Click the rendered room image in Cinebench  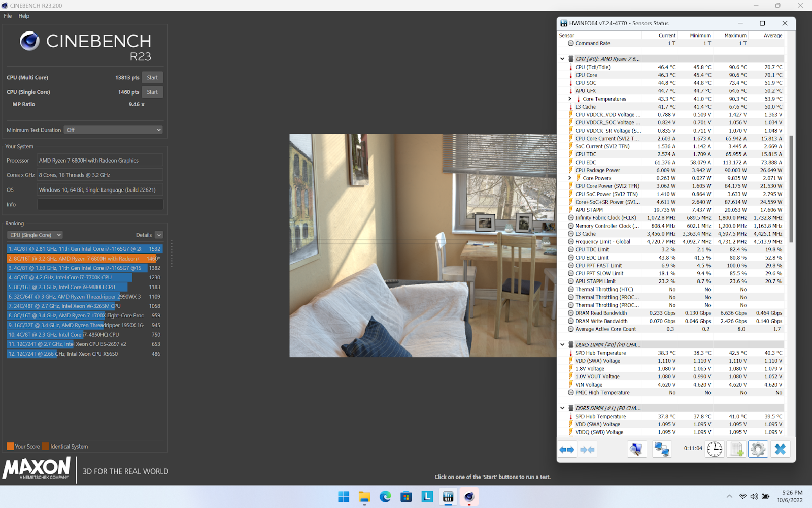click(423, 245)
